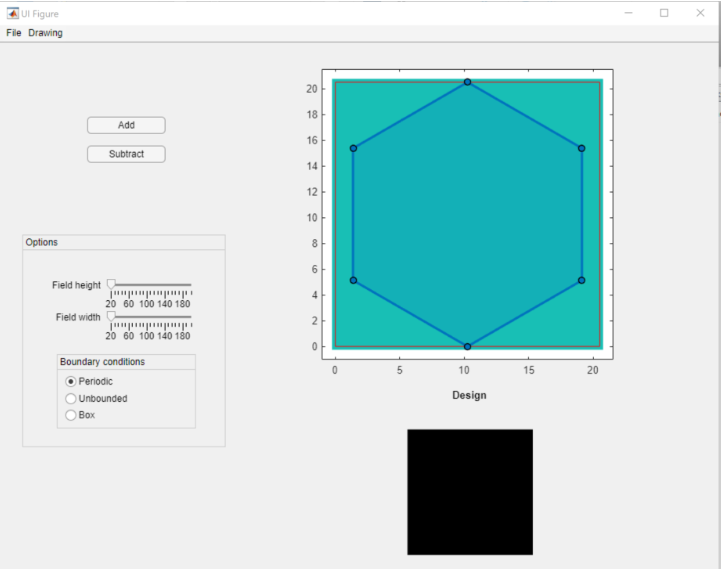Open the Drawing menu
Viewport: 721px width, 570px height.
coord(45,33)
